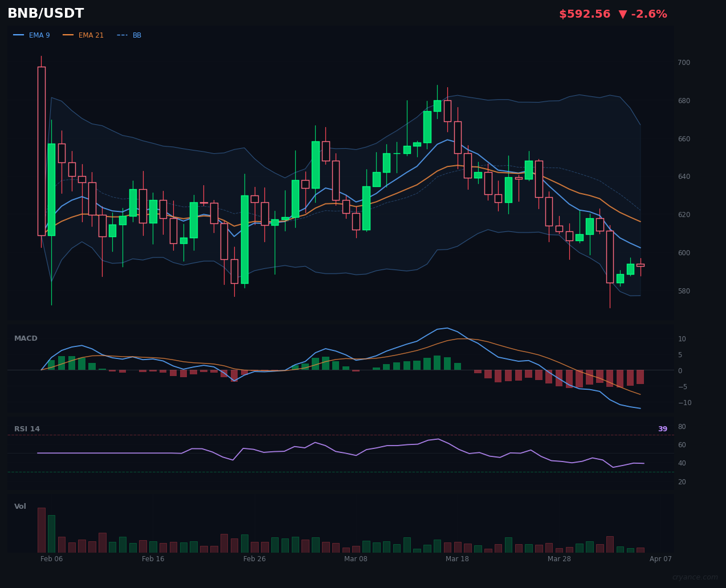Click the purple RSI value 39
The height and width of the screenshot is (588, 726).
pyautogui.click(x=662, y=429)
